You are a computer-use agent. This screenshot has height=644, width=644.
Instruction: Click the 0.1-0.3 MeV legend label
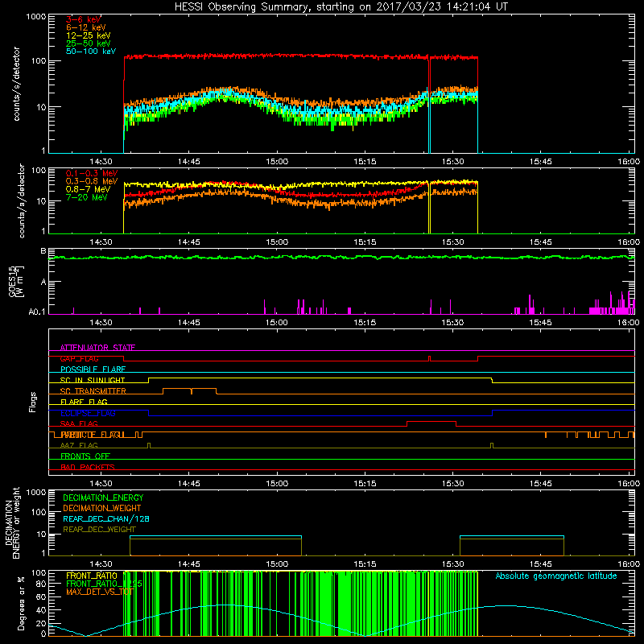click(x=92, y=174)
